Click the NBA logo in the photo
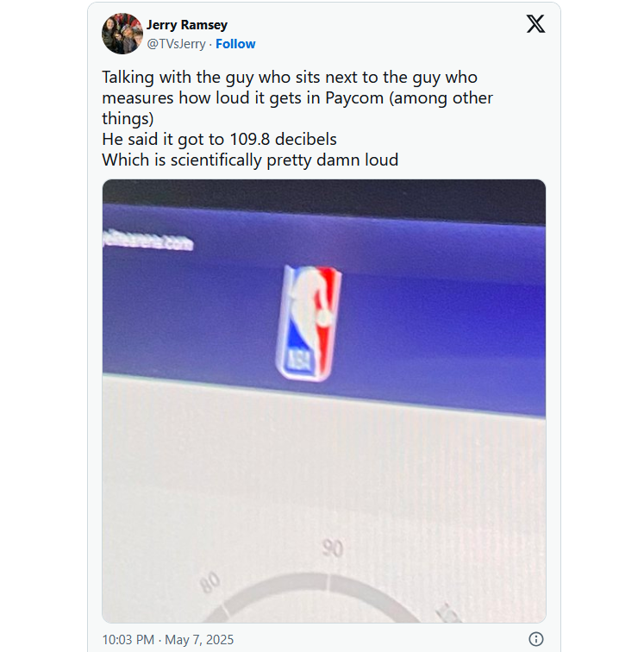 308,323
